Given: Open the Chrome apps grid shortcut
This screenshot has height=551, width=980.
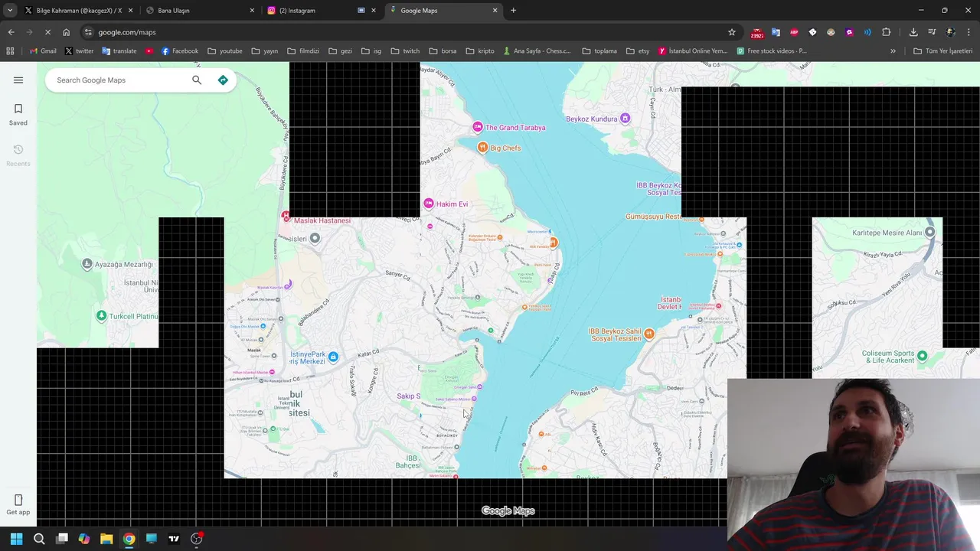Looking at the screenshot, I should tap(10, 51).
